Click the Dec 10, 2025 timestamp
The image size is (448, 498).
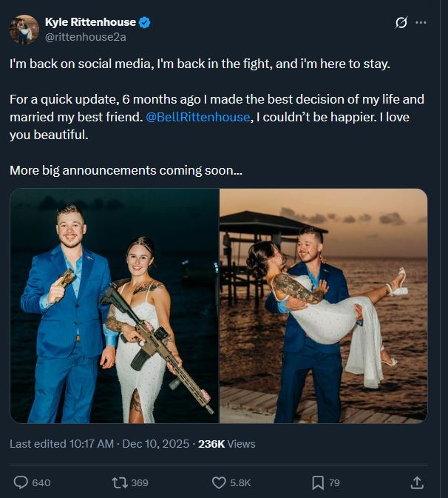(157, 444)
